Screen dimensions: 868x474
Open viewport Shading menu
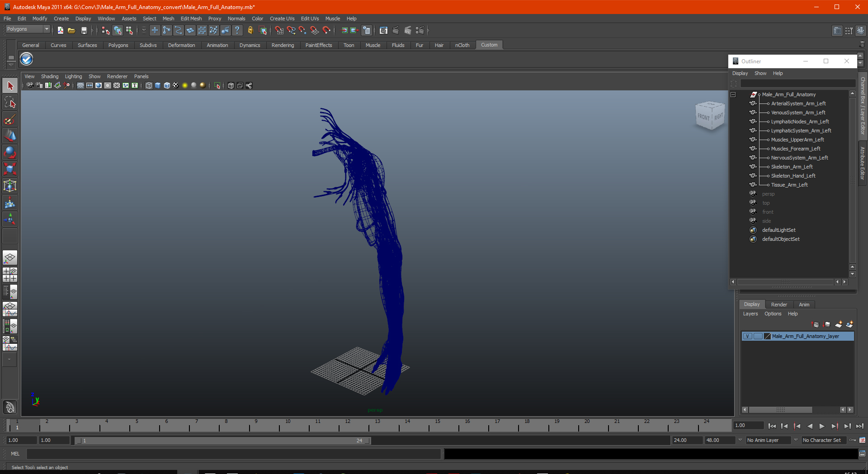pos(50,76)
